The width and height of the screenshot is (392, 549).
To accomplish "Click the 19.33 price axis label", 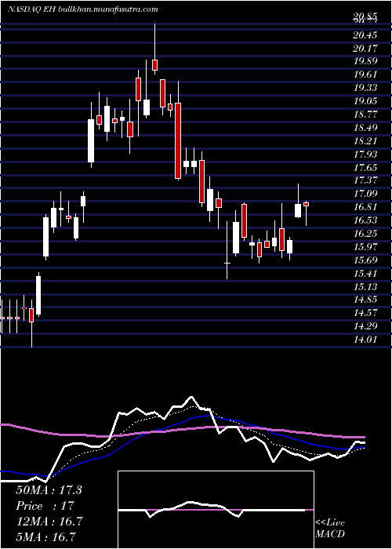I will click(365, 88).
